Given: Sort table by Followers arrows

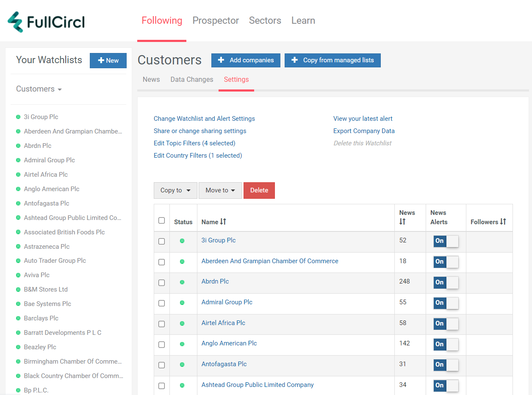Looking at the screenshot, I should 503,222.
